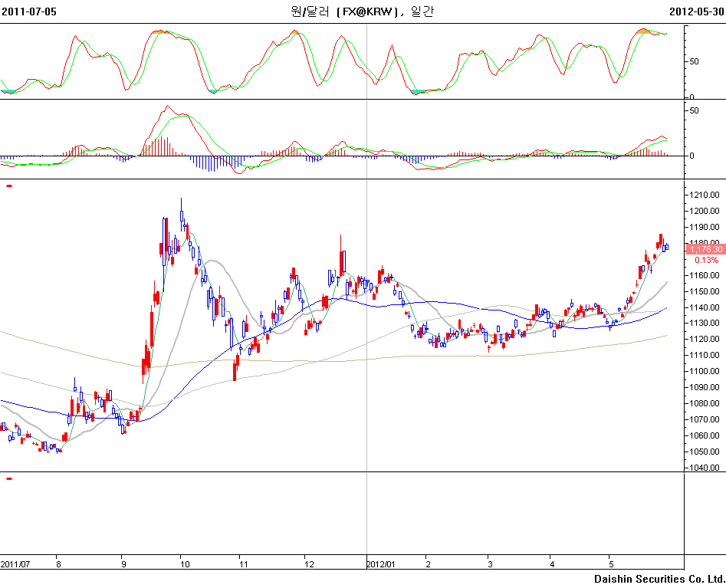Select the end date 2012-05-30
This screenshot has width=726, height=588.
click(696, 12)
